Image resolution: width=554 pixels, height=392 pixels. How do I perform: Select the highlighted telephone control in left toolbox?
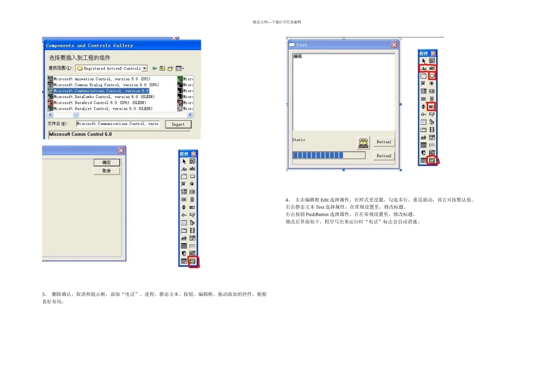click(x=192, y=262)
